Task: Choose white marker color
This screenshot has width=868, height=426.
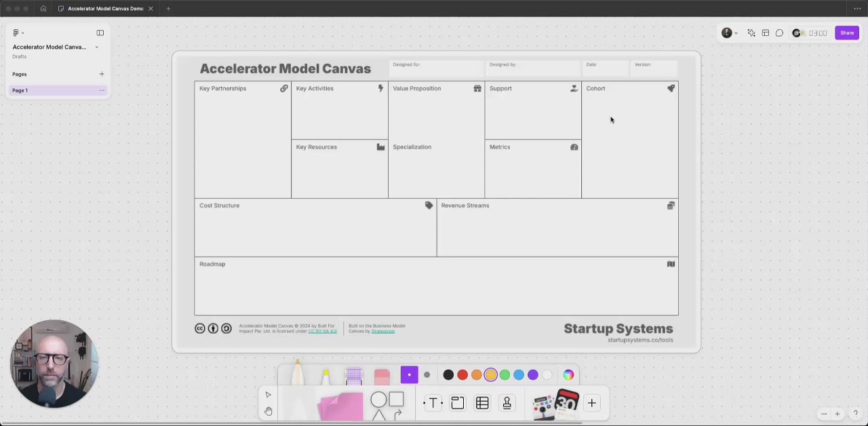Action: [x=547, y=374]
